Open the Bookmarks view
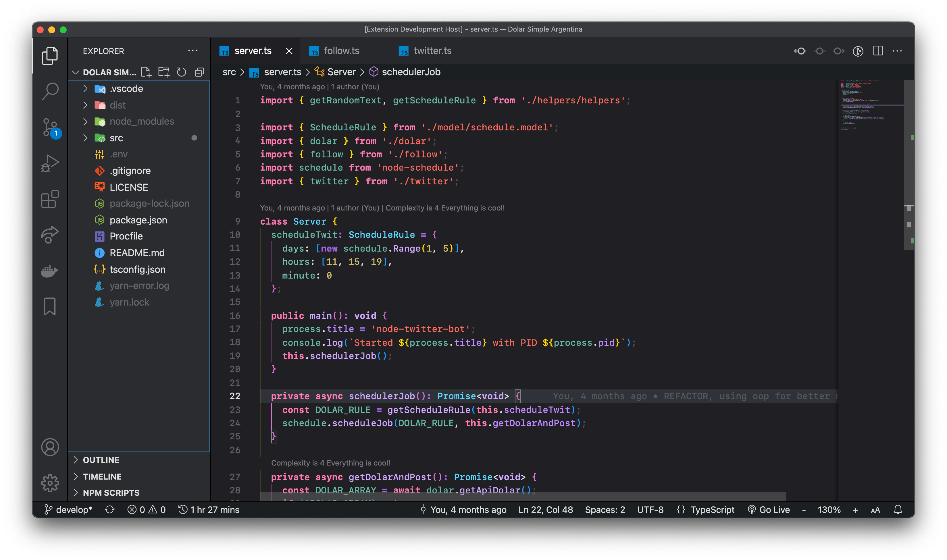Viewport: 947px width, 560px height. click(x=50, y=306)
